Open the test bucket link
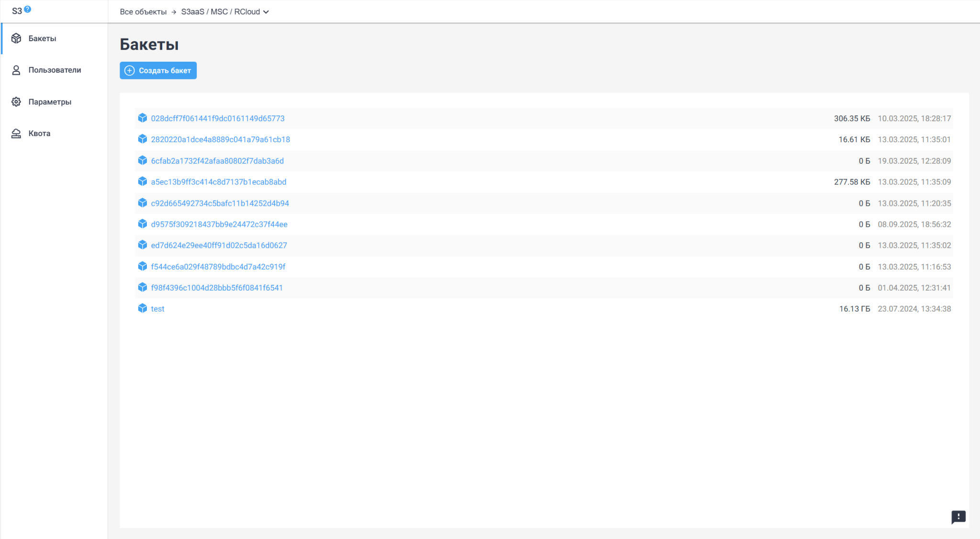The image size is (980, 539). 157,309
